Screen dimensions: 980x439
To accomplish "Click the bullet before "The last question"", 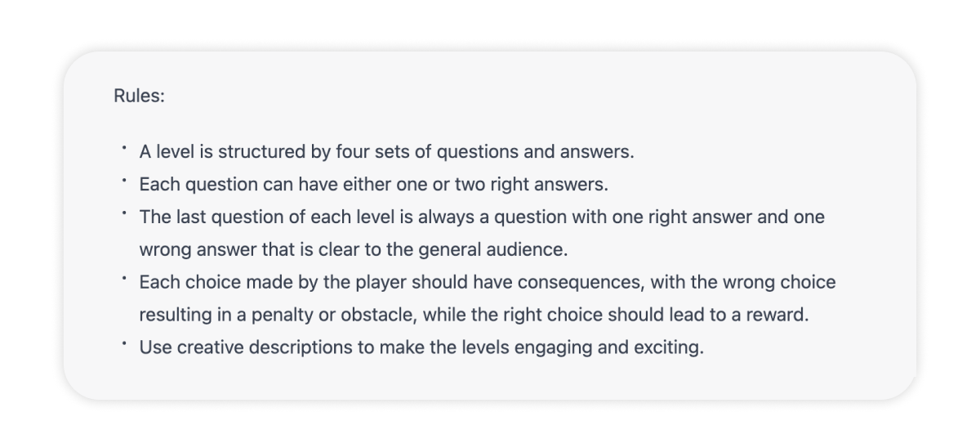I will pyautogui.click(x=124, y=214).
